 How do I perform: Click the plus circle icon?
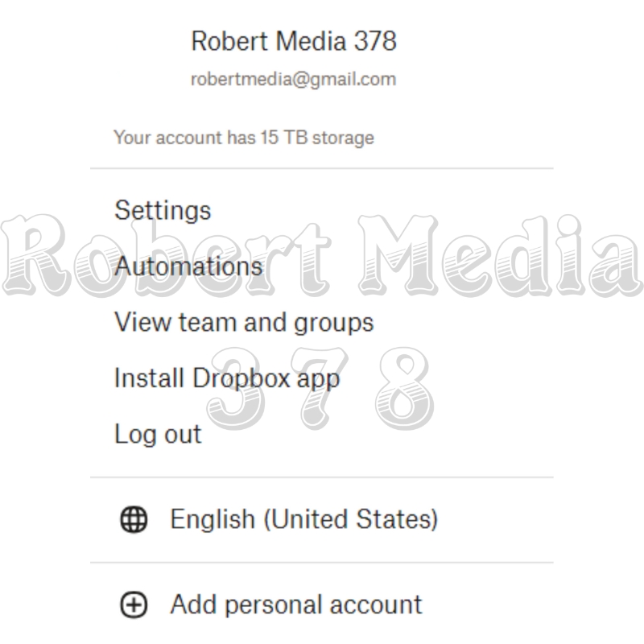click(x=134, y=605)
